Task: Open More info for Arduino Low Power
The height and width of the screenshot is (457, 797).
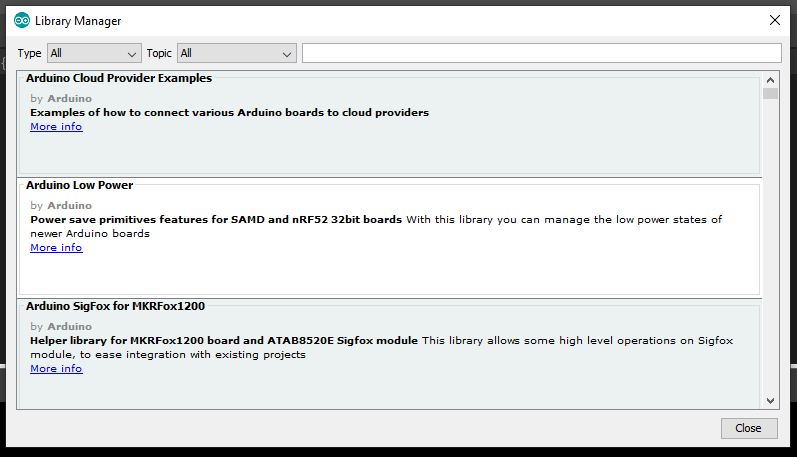Action: 56,247
